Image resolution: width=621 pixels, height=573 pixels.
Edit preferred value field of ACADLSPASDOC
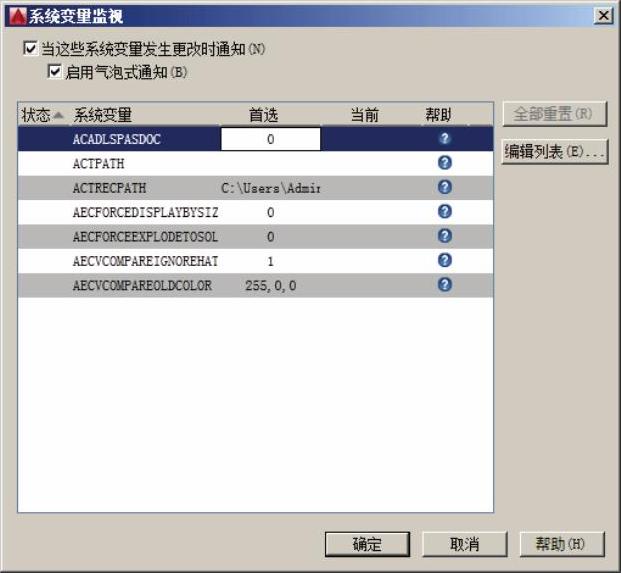[270, 139]
